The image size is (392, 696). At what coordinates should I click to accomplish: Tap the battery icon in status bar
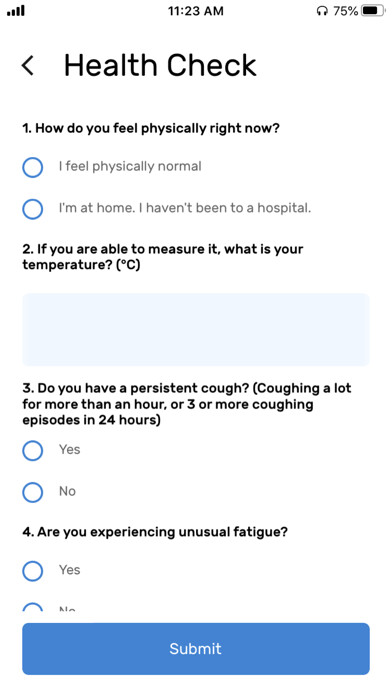(373, 11)
